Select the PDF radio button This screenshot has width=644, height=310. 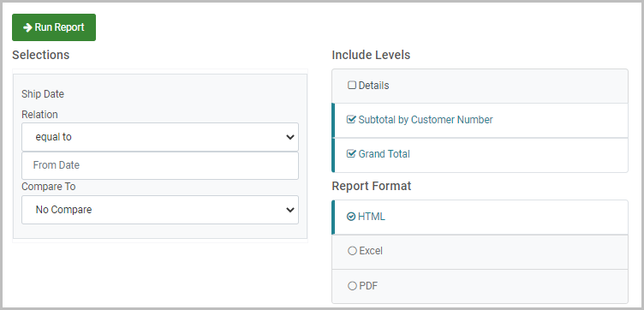(x=352, y=286)
